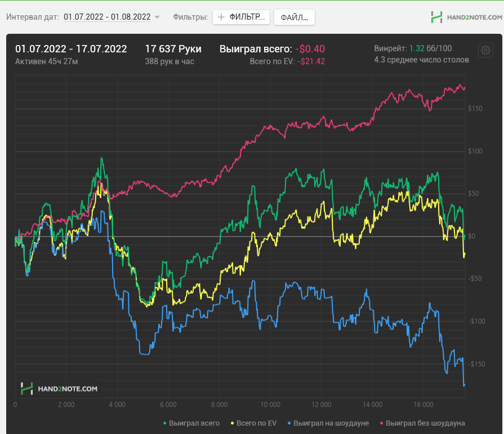Toggle the yellow Всего по EV legend dot

233,423
